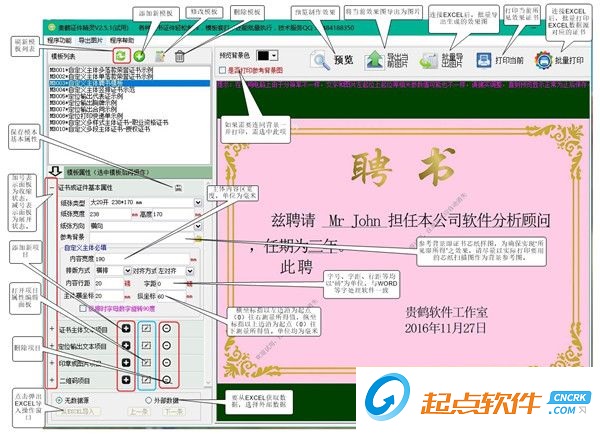Open the edit template notepad icon
The height and width of the screenshot is (434, 600).
[160, 57]
